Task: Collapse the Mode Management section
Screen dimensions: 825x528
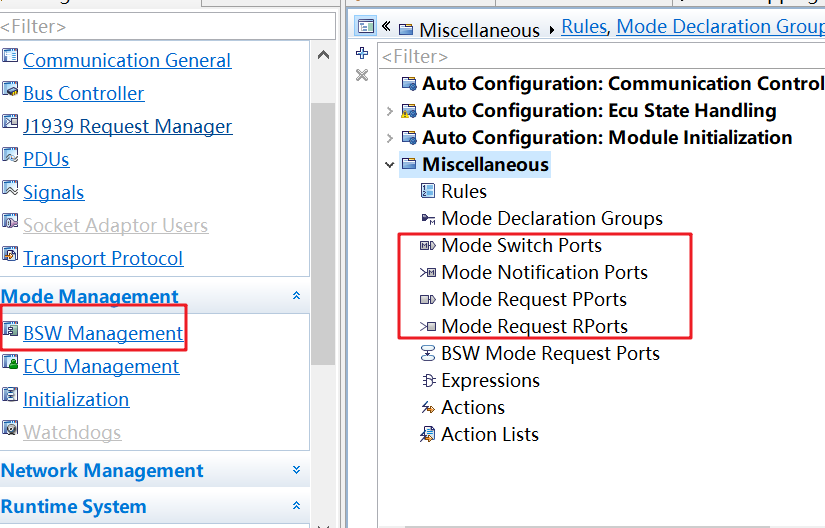Action: point(296,296)
